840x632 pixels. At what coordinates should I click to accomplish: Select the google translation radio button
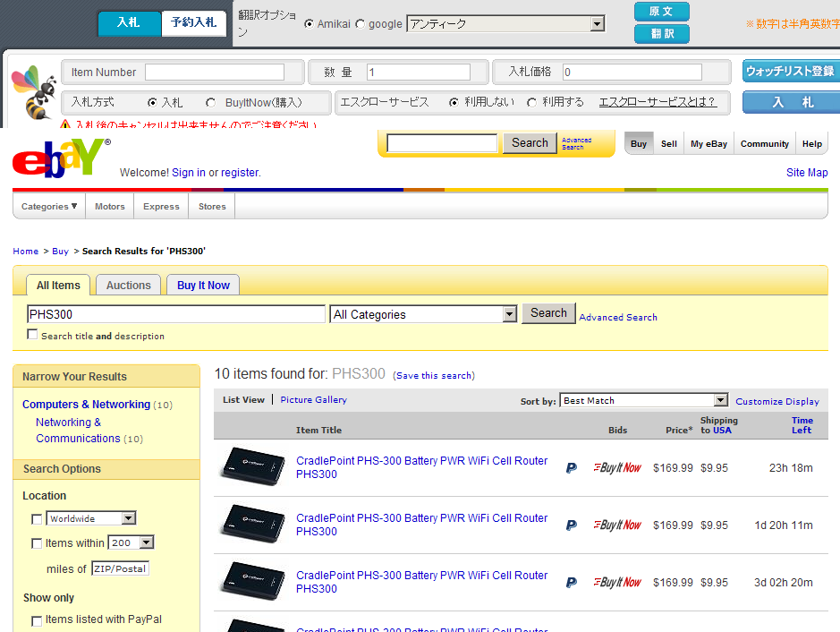360,24
